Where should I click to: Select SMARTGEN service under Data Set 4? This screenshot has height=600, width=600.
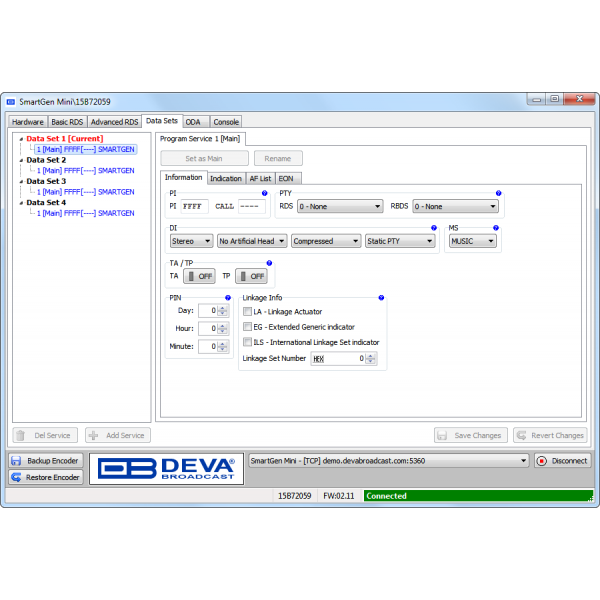[86, 213]
